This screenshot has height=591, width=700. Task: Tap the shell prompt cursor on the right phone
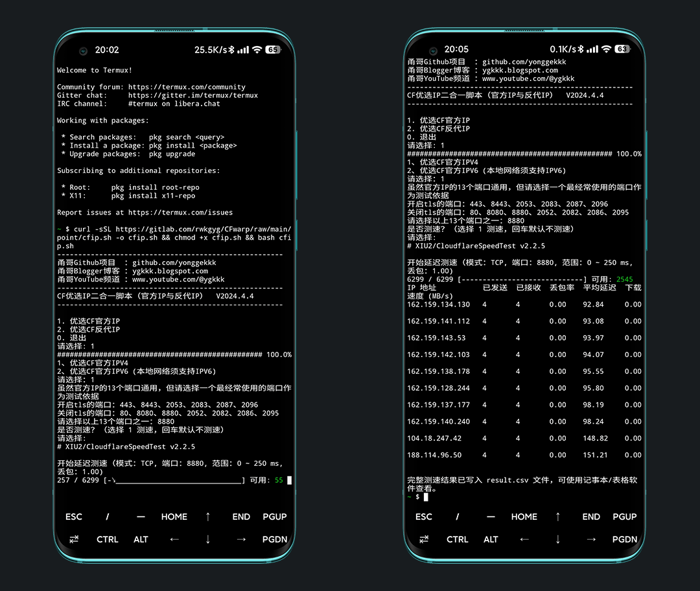pos(426,497)
